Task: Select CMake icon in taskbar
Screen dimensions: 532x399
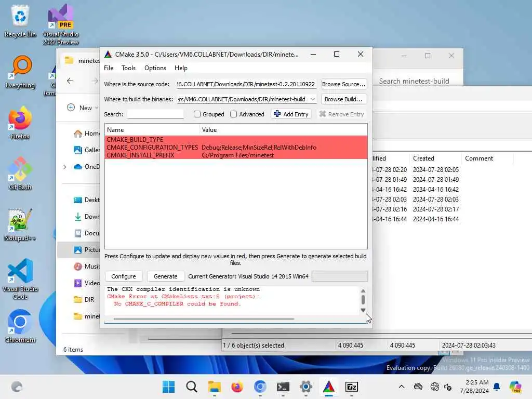Action: [x=329, y=387]
